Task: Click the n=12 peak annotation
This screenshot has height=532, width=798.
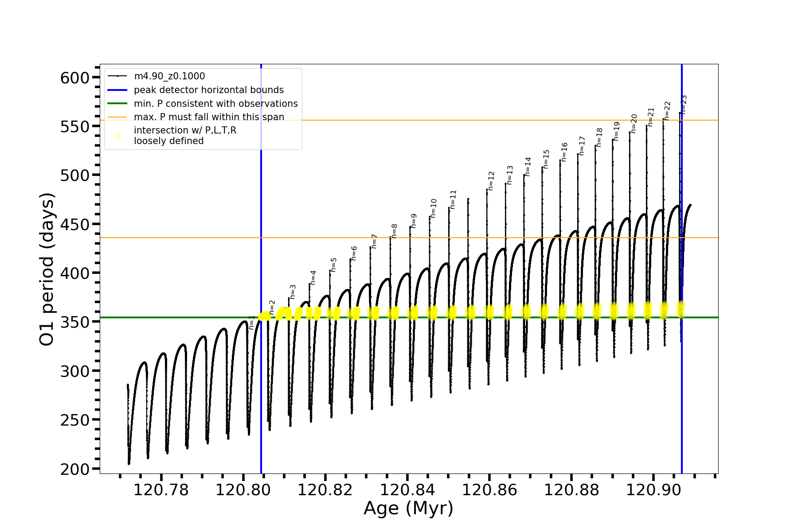Action: [x=491, y=181]
